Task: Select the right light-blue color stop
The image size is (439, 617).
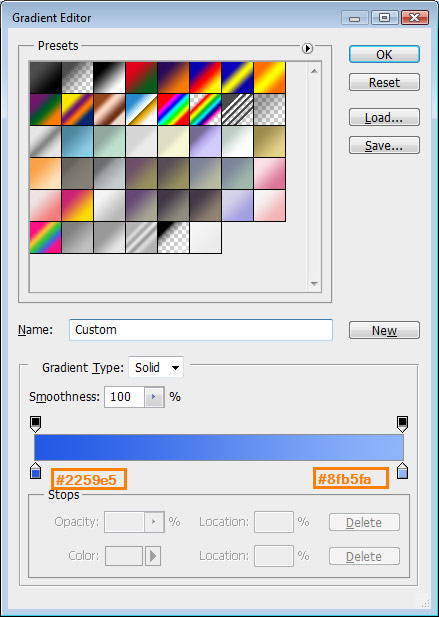Action: pos(402,471)
